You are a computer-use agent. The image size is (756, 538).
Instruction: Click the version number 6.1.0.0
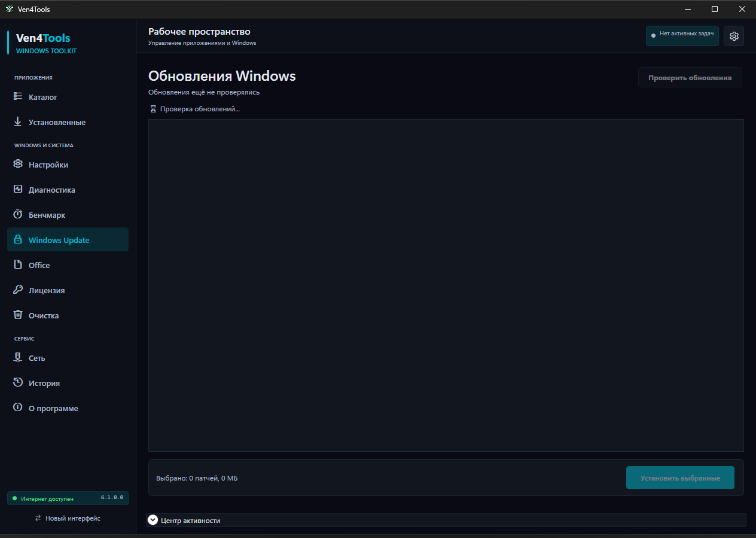pos(112,497)
